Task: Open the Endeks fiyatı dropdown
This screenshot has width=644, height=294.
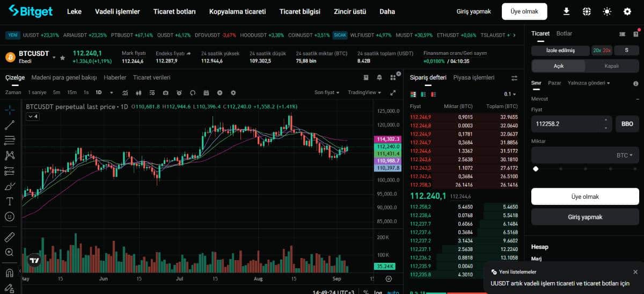Action: [173, 53]
